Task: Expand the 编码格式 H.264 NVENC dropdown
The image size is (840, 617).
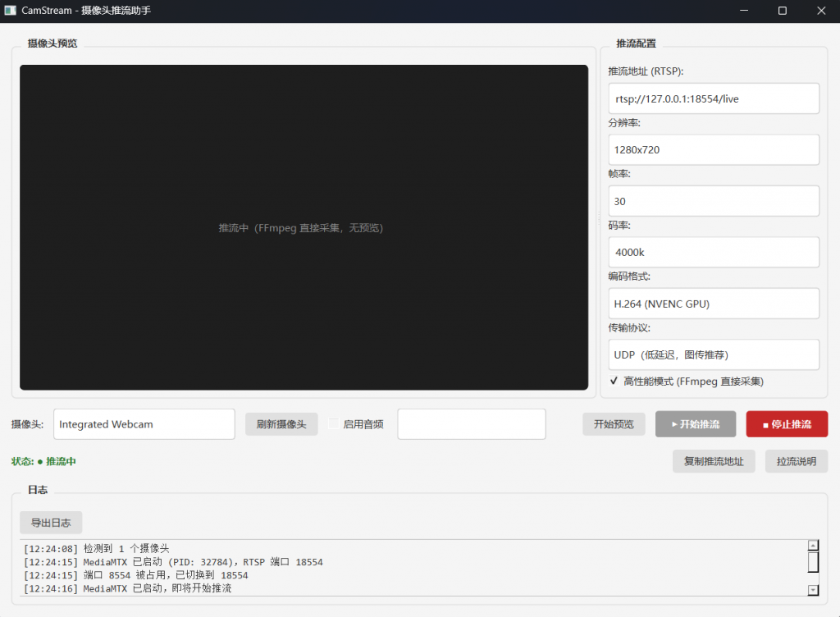Action: tap(713, 304)
